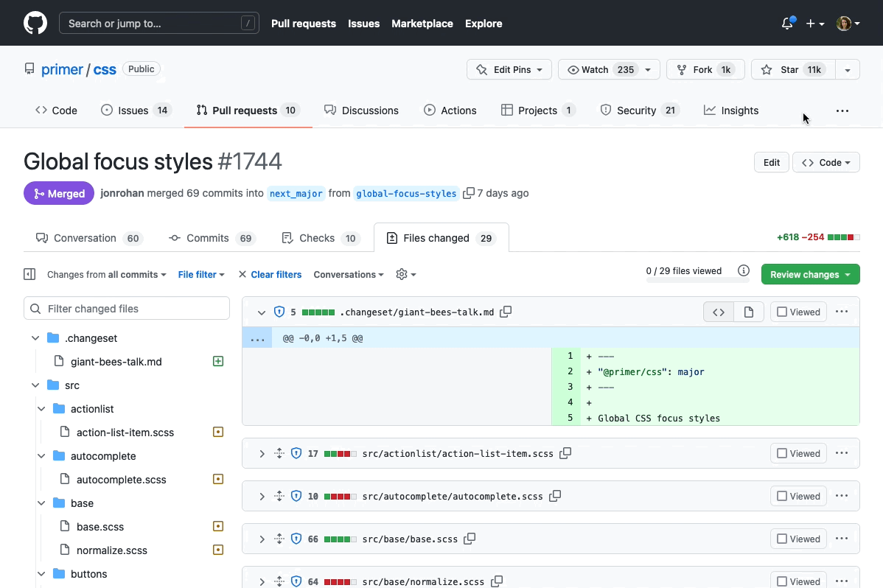The height and width of the screenshot is (588, 883).
Task: Expand the src/autocomplete/autocomplete.scss diff
Action: (x=262, y=496)
